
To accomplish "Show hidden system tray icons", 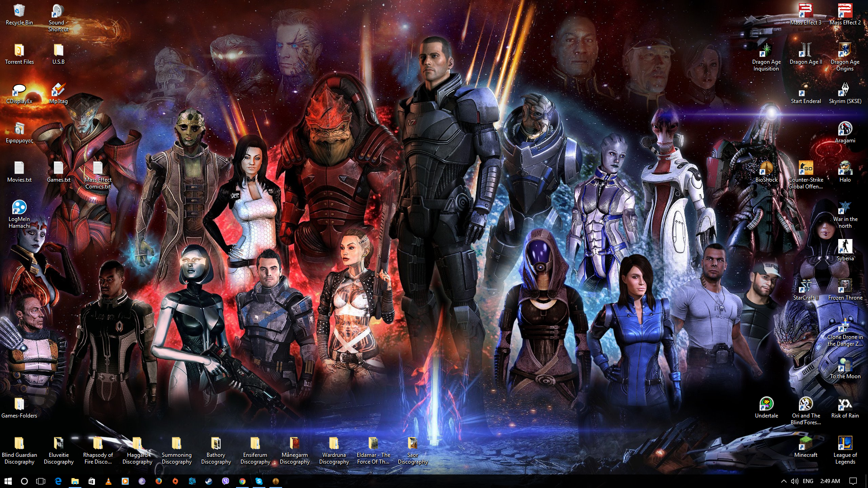I will (783, 481).
